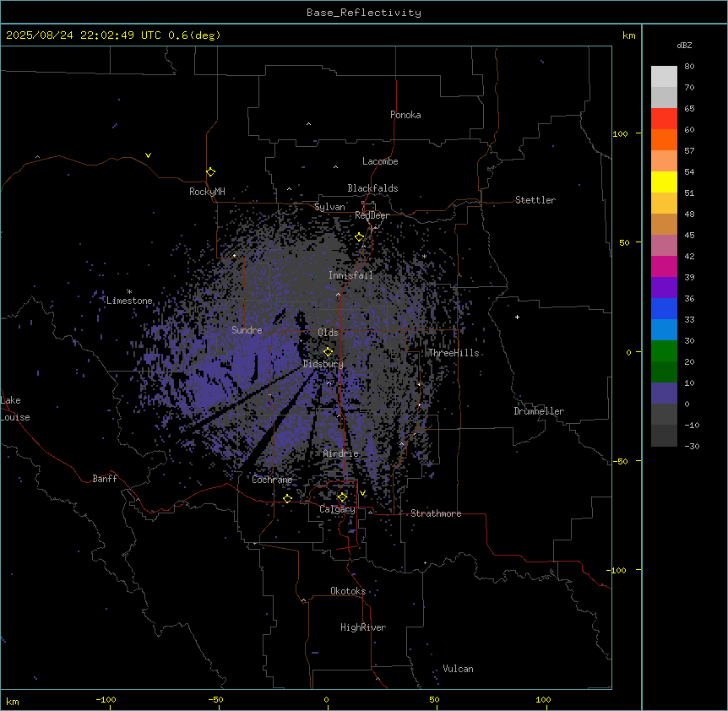728x711 pixels.
Task: Click the Banff town label
Action: click(105, 479)
